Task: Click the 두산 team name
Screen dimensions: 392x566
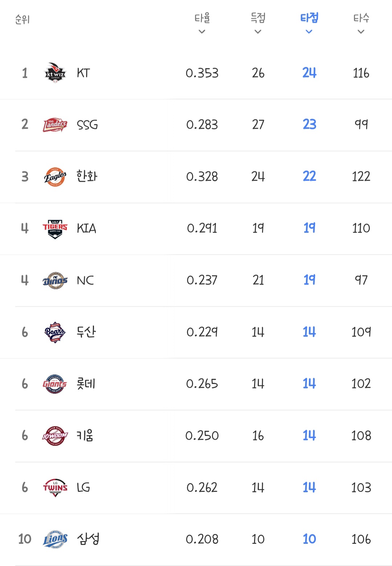Action: (86, 332)
